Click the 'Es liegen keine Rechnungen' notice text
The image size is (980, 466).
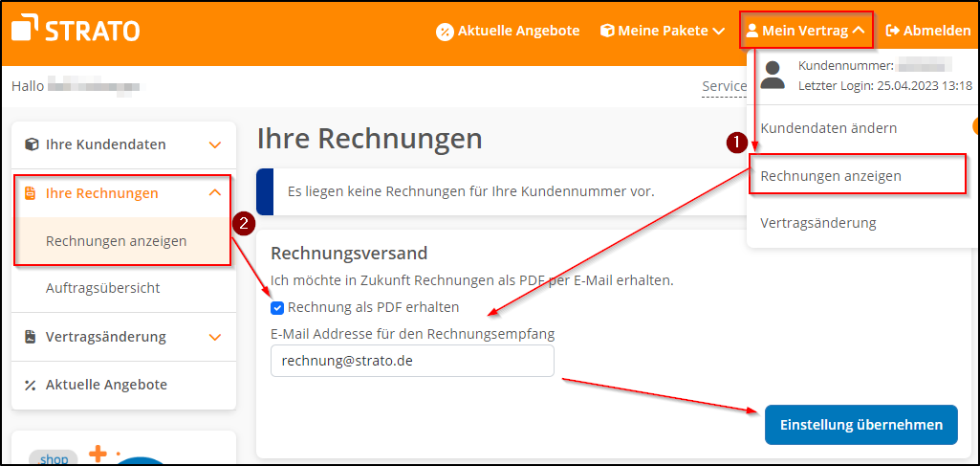[470, 191]
